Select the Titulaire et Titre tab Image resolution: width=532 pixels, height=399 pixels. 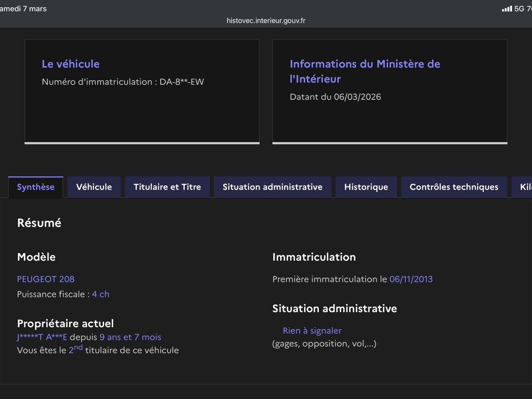(167, 187)
